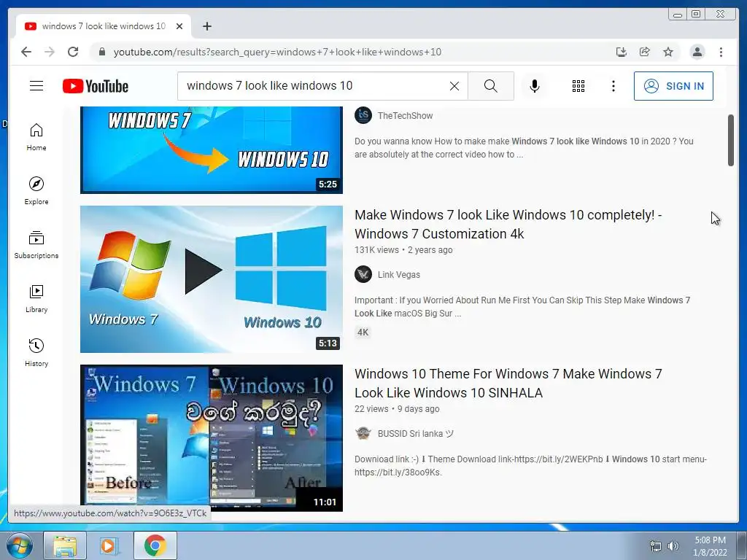Click the page vertical scrollbar thumb
The image size is (747, 560).
pos(731,141)
